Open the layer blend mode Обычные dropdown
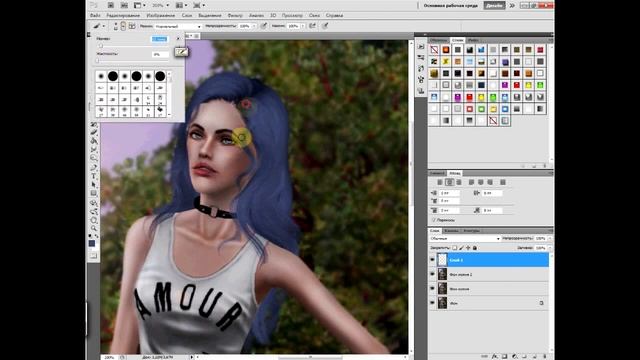 [x=464, y=238]
